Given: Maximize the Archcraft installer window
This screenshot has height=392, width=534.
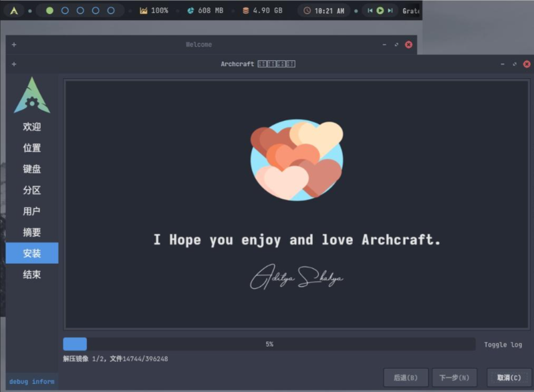Looking at the screenshot, I should click(x=515, y=64).
